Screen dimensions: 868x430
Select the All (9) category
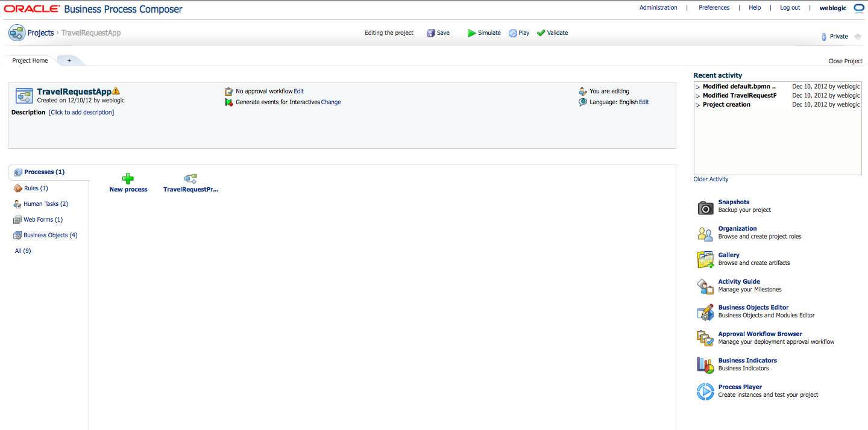point(23,251)
